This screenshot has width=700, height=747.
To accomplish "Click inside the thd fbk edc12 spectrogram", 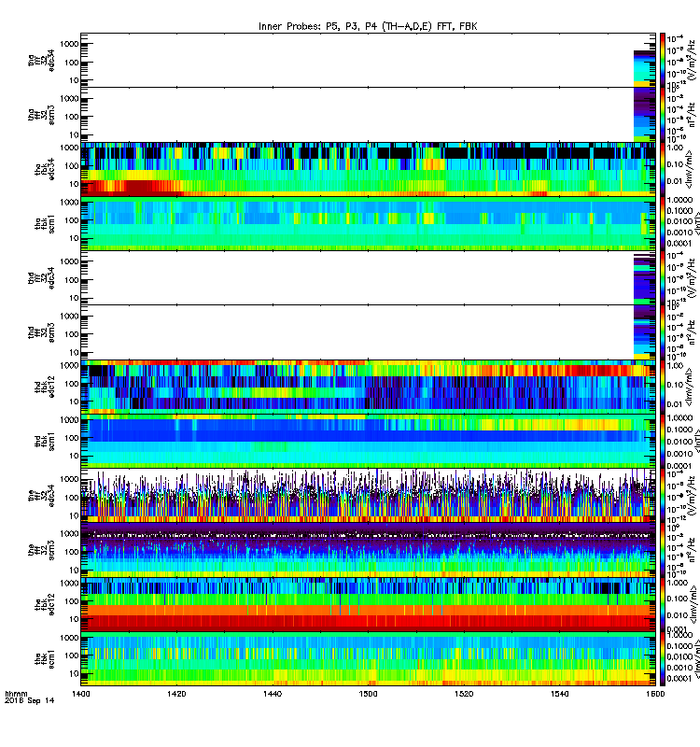I will [368, 387].
